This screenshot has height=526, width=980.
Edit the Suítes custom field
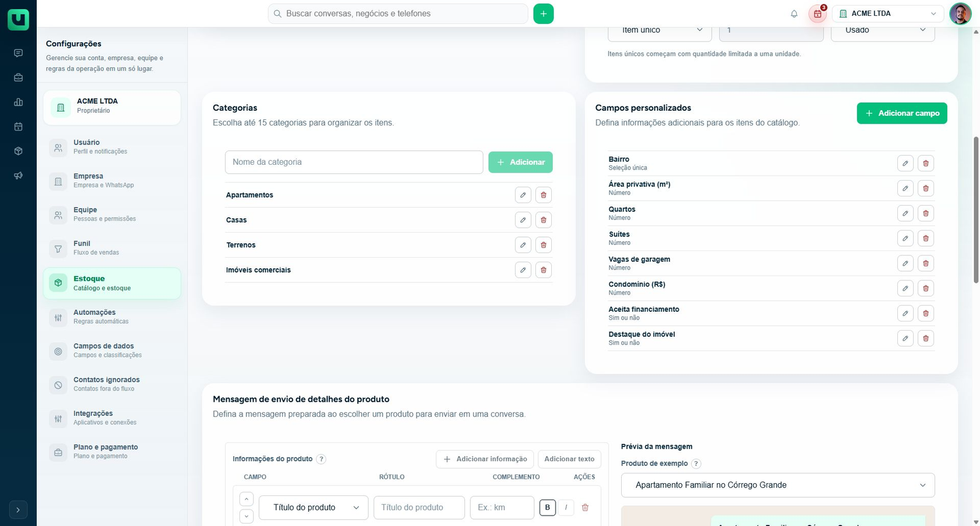905,238
